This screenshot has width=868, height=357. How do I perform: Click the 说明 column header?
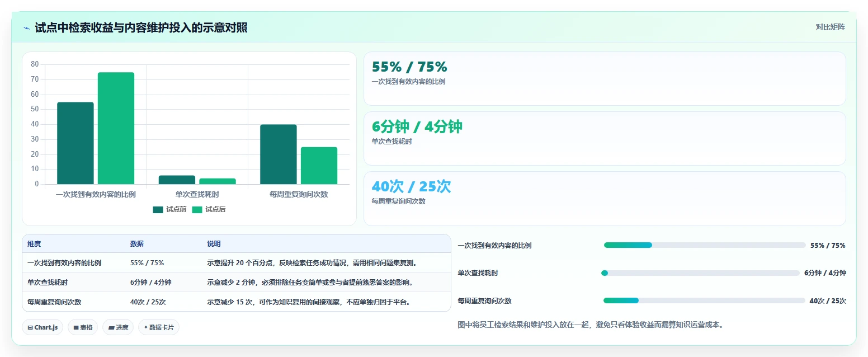tap(214, 244)
